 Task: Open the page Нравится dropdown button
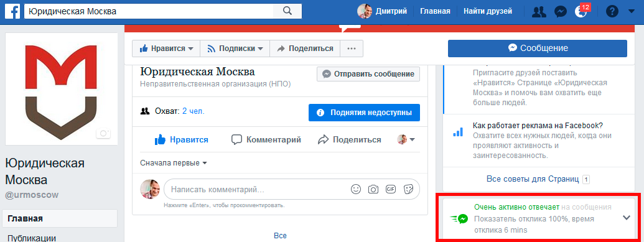pos(166,49)
